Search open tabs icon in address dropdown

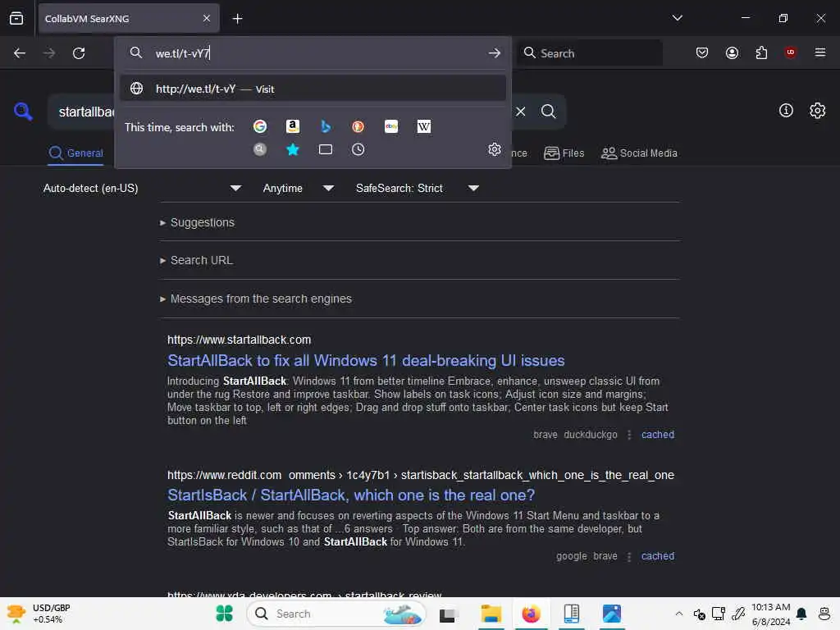tap(325, 149)
